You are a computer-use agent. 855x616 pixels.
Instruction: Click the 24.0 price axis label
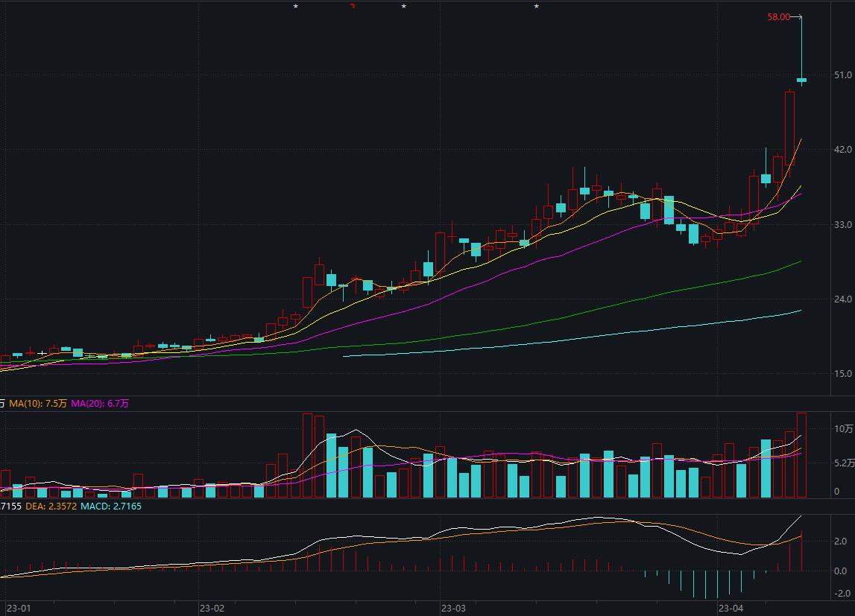tap(843, 299)
